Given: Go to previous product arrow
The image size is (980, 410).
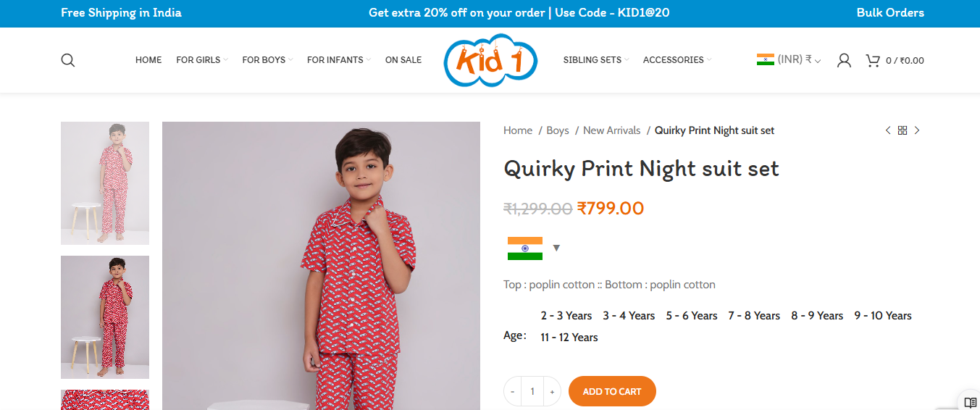Looking at the screenshot, I should (x=888, y=130).
